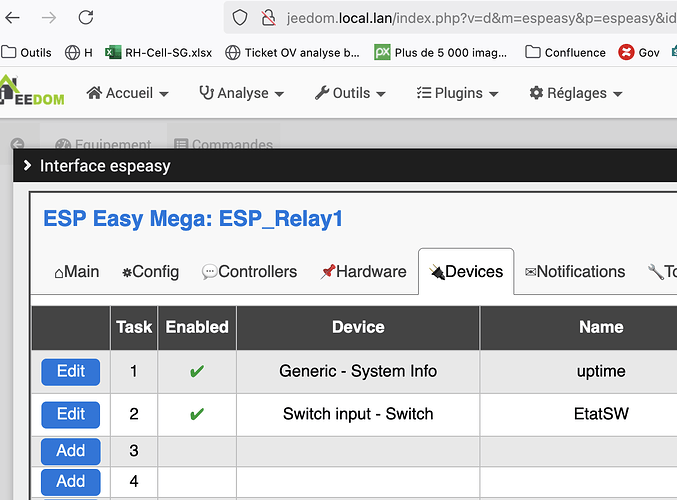
Task: Expand the Interface espeasy header chevron
Action: tap(27, 165)
